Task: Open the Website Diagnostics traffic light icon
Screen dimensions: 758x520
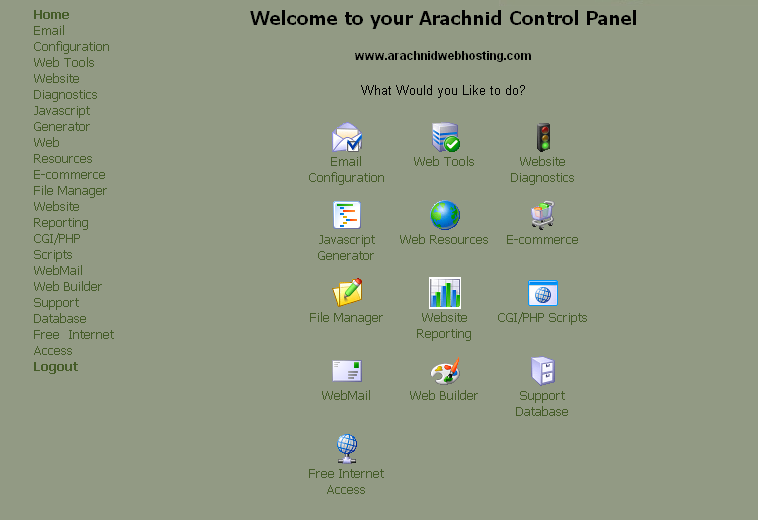Action: [543, 137]
